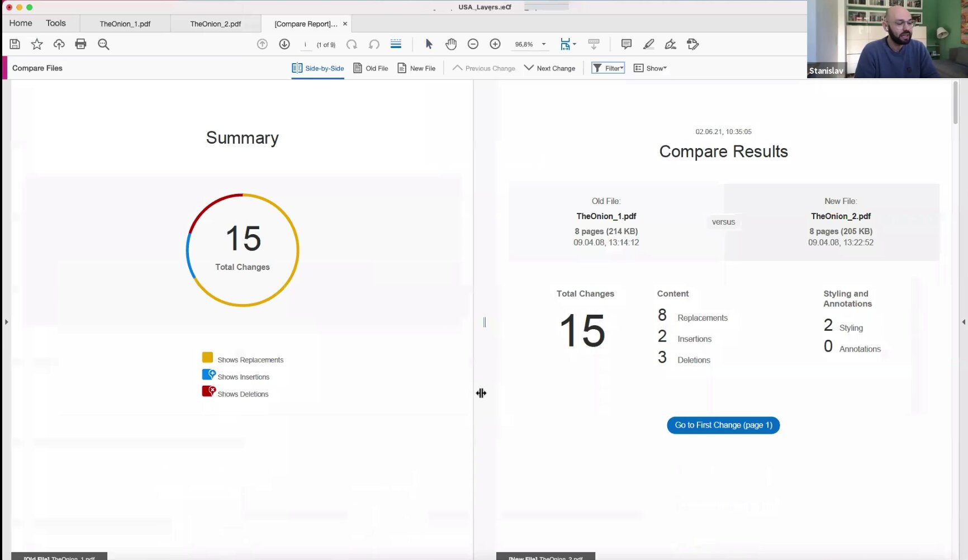The width and height of the screenshot is (968, 560).
Task: Rotate the view counterclockwise
Action: 374,44
